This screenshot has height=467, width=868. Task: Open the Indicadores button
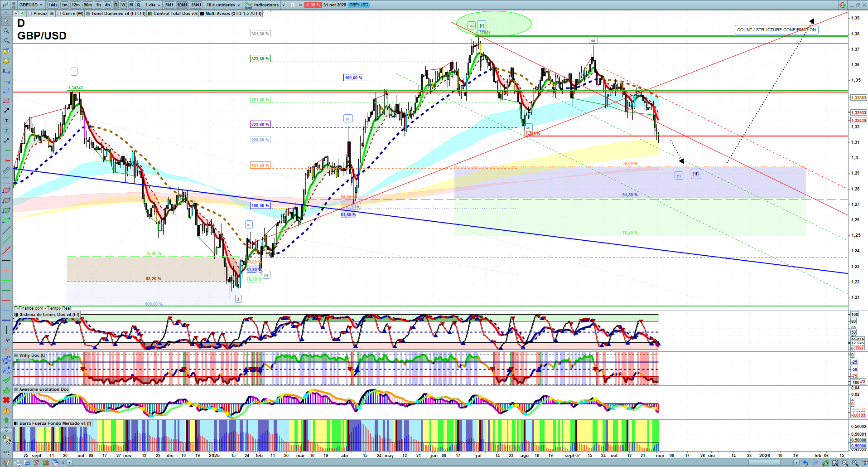coord(262,5)
